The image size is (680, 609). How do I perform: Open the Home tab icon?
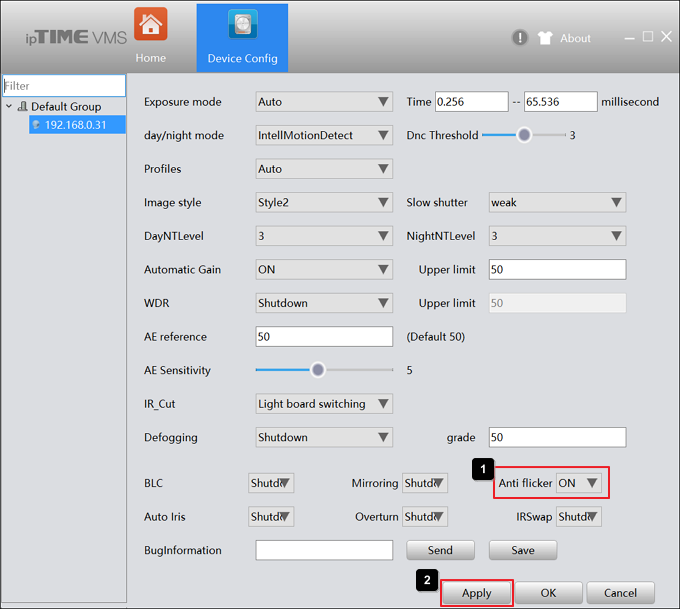coord(150,24)
